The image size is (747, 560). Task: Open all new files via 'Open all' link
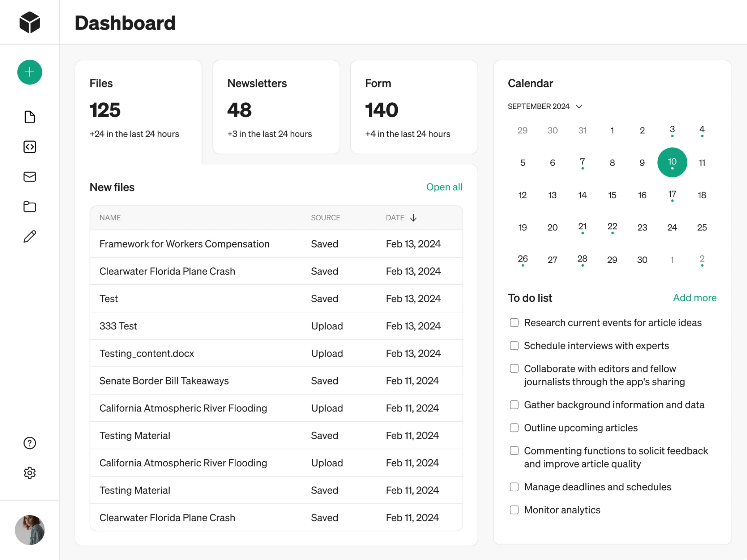point(444,187)
